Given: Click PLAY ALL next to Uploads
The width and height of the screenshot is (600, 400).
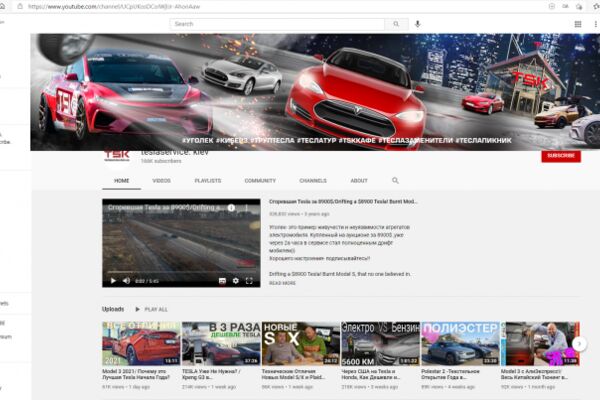Looking at the screenshot, I should click(156, 309).
